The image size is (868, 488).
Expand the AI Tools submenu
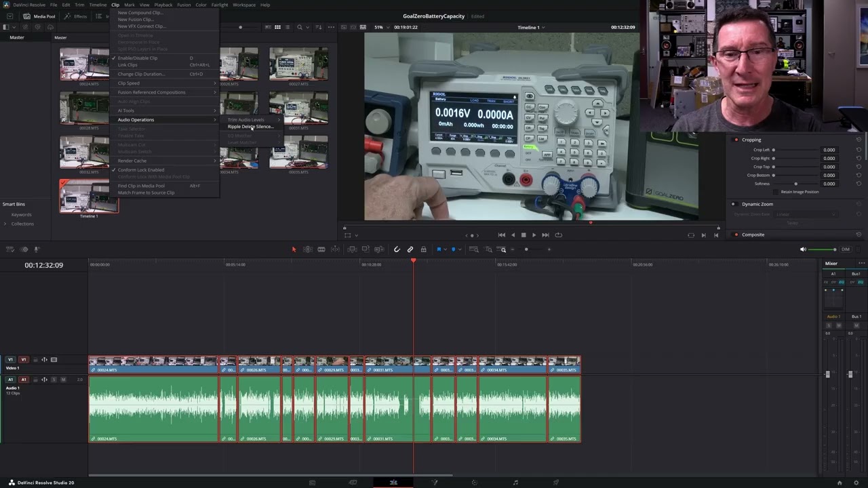click(165, 110)
